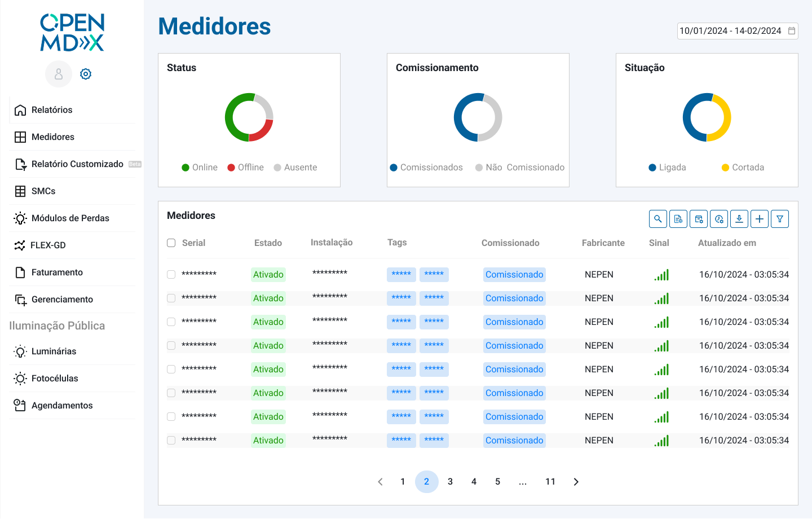Click the clock with gear icon

[719, 219]
